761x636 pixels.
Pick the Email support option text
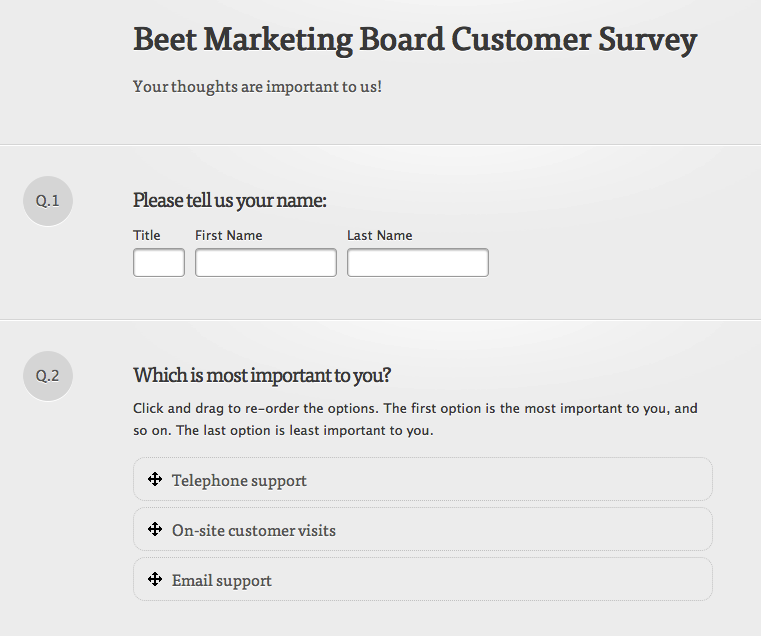point(222,581)
